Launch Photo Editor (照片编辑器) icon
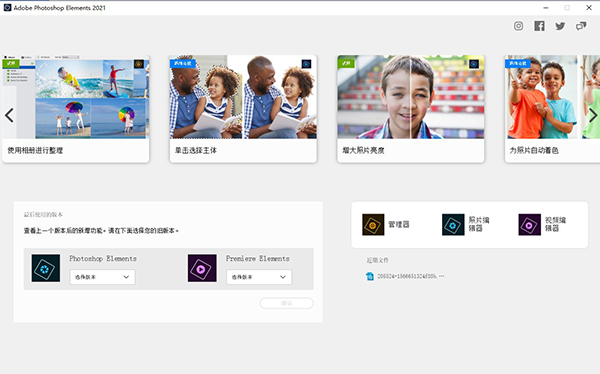 coord(453,225)
